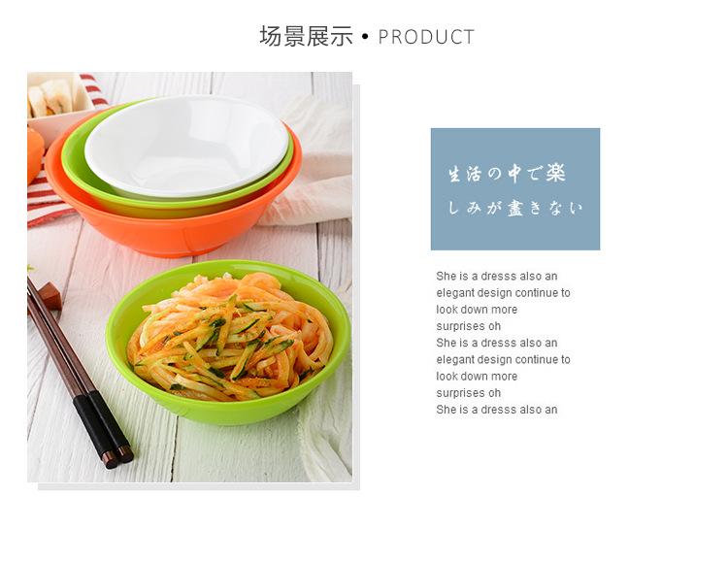The height and width of the screenshot is (563, 728).
Task: Click the white dish with bread slices
Action: pos(58,105)
